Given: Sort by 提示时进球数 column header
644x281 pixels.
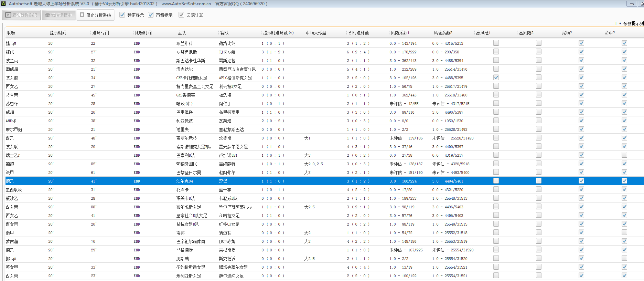Looking at the screenshot, I should click(x=278, y=33).
